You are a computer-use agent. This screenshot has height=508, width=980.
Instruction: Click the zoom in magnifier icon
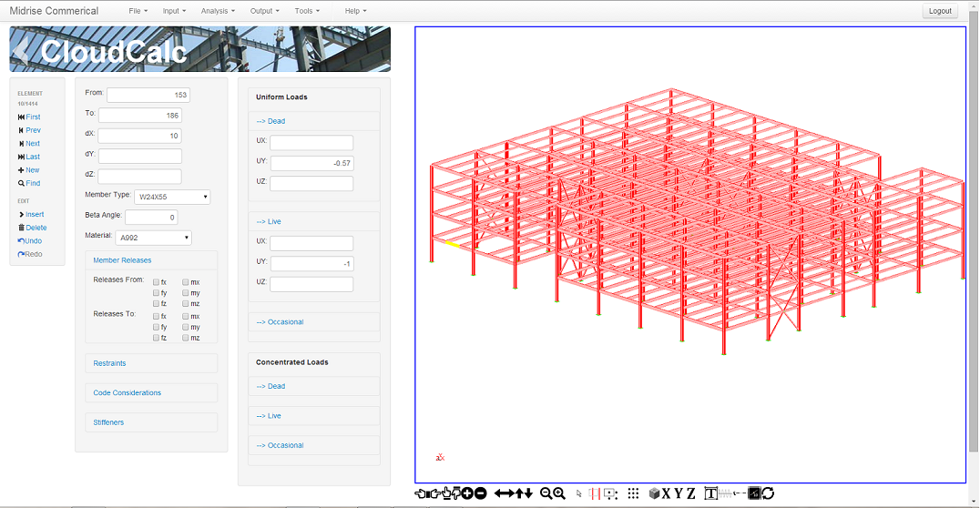559,493
